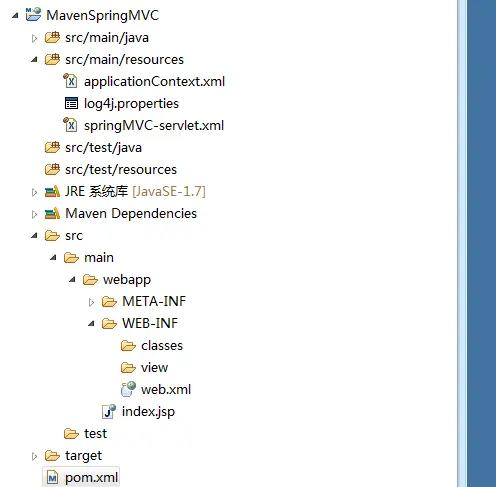
Task: Click the vertical scrollbar on the right
Action: coord(462,243)
